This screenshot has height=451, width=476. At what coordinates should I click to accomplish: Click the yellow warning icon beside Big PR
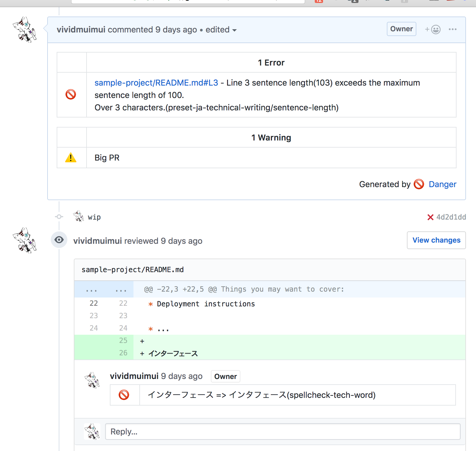point(71,158)
